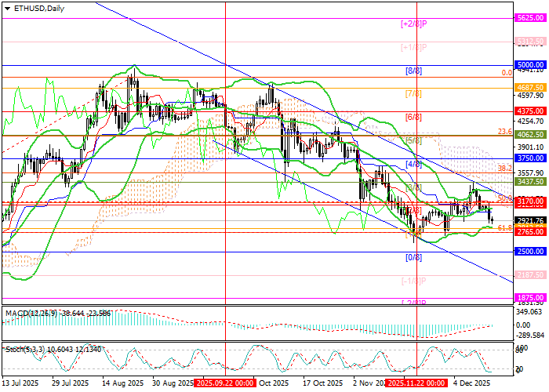The width and height of the screenshot is (549, 392).
Task: Click the [8/8] Murrey level label
Action: coord(413,71)
